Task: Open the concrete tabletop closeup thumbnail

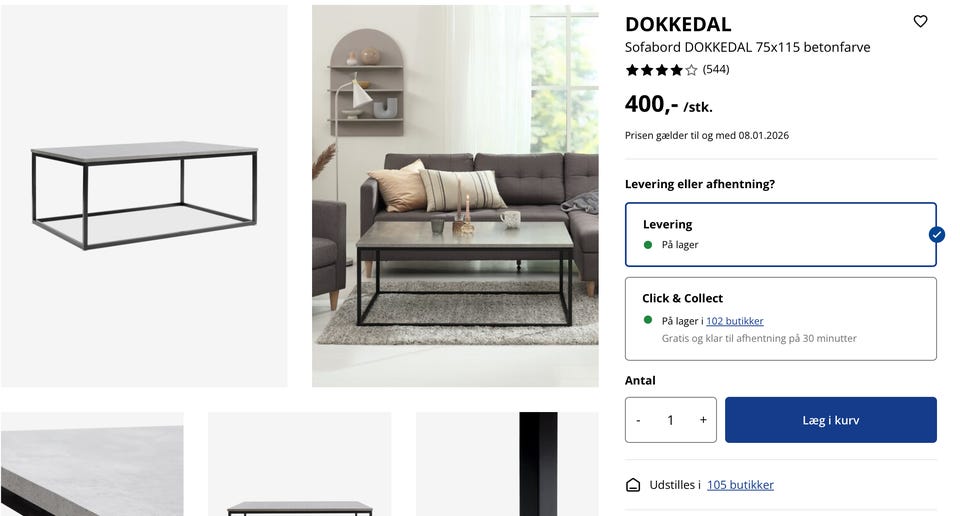Action: coord(92,464)
